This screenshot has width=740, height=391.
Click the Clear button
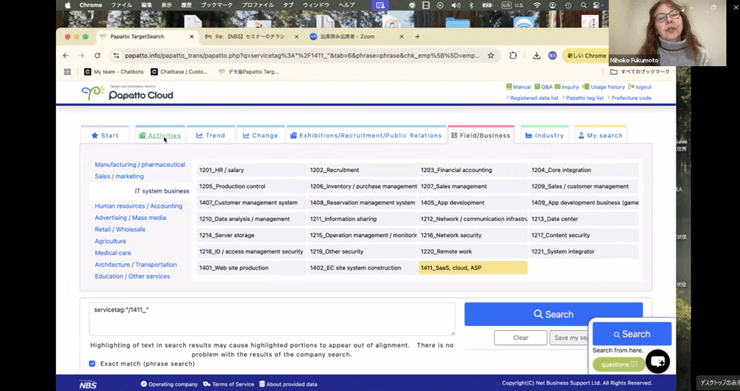[521, 338]
